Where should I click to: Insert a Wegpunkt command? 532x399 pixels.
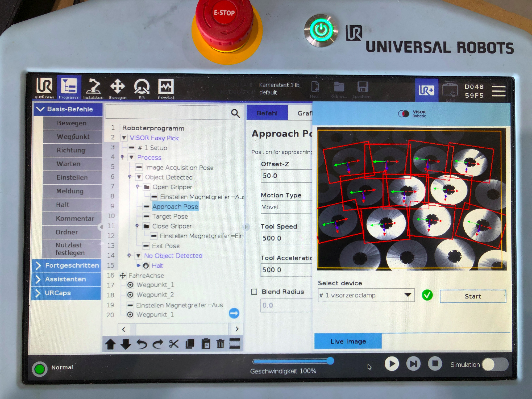(x=72, y=137)
